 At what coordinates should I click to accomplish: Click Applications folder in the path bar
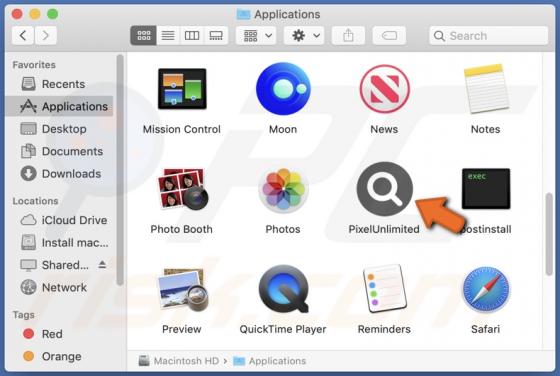(x=270, y=361)
